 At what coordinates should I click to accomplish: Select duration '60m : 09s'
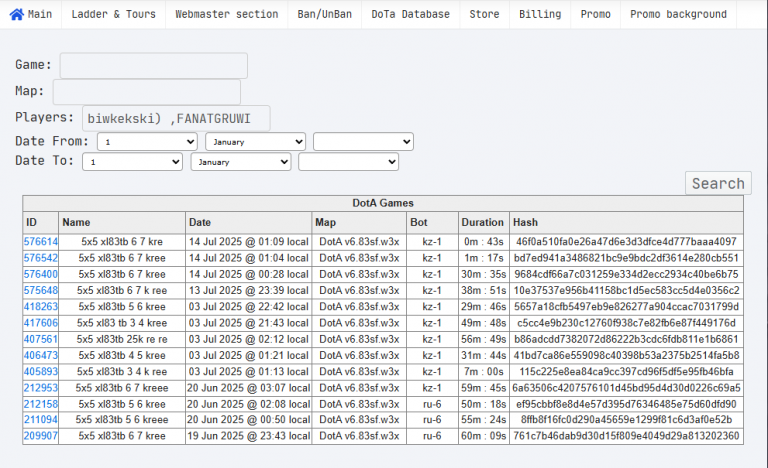[484, 436]
